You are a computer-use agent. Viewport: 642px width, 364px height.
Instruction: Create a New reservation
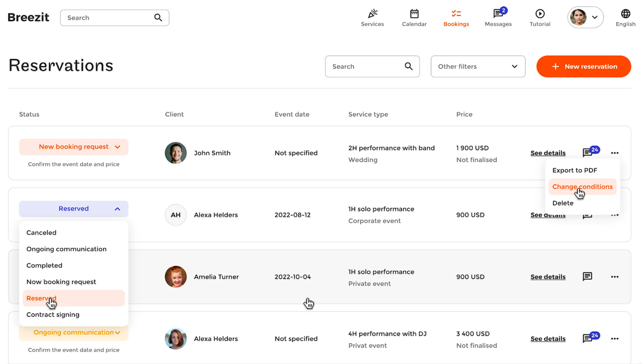pos(584,67)
